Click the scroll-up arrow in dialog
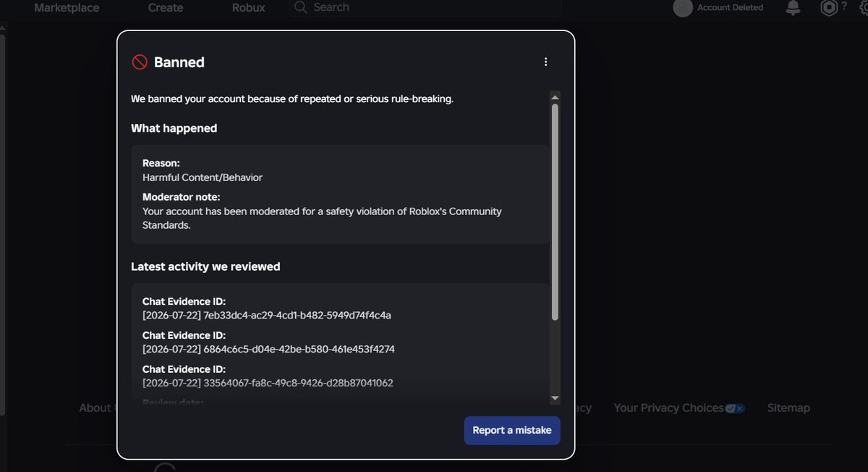 (555, 97)
